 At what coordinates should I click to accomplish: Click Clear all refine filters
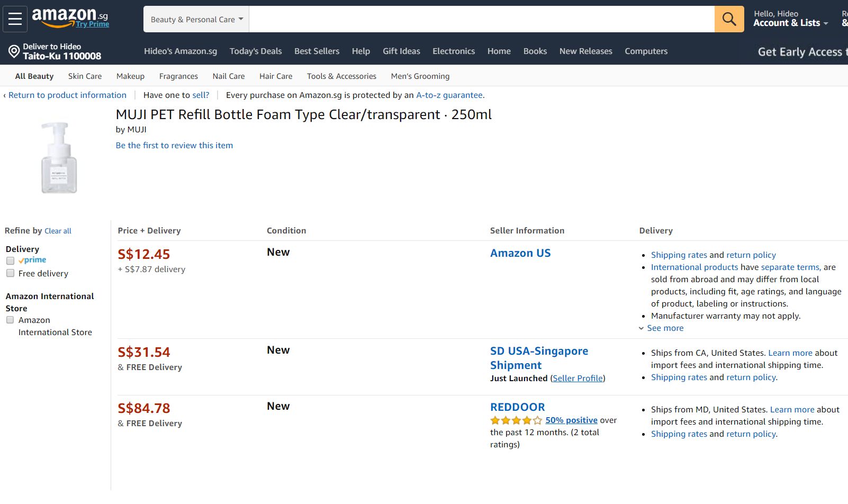coord(58,231)
